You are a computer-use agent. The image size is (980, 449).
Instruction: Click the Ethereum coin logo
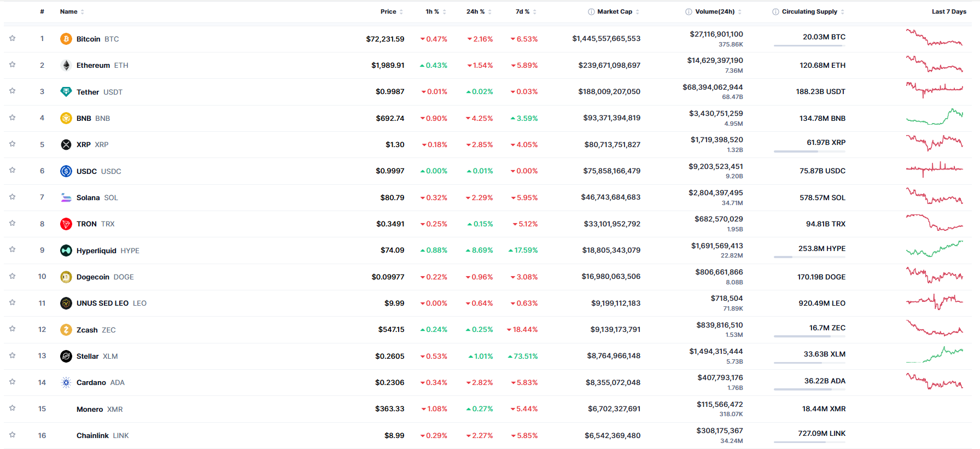tap(66, 65)
